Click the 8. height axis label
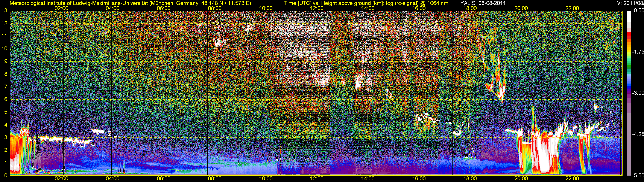This screenshot has height=182, width=644. coord(6,74)
